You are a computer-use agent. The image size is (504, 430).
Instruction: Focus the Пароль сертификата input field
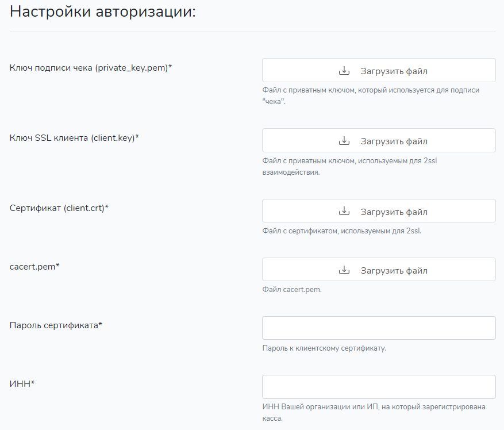click(x=379, y=328)
